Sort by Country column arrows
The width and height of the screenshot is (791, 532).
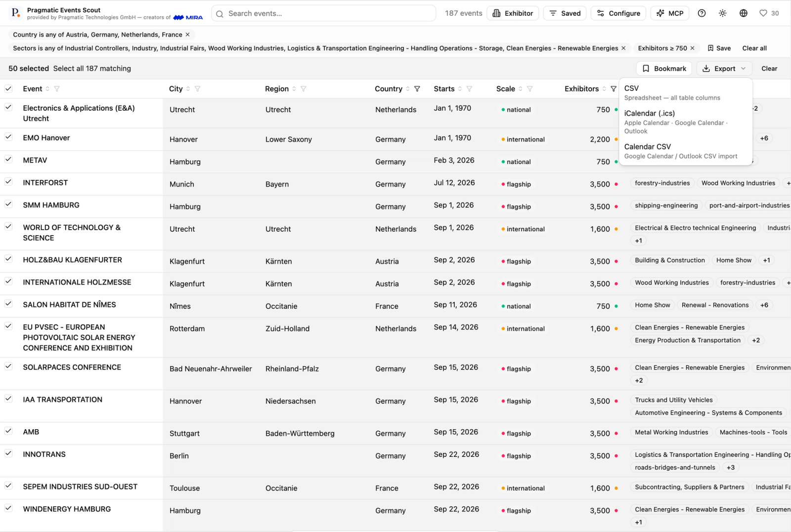pyautogui.click(x=408, y=89)
